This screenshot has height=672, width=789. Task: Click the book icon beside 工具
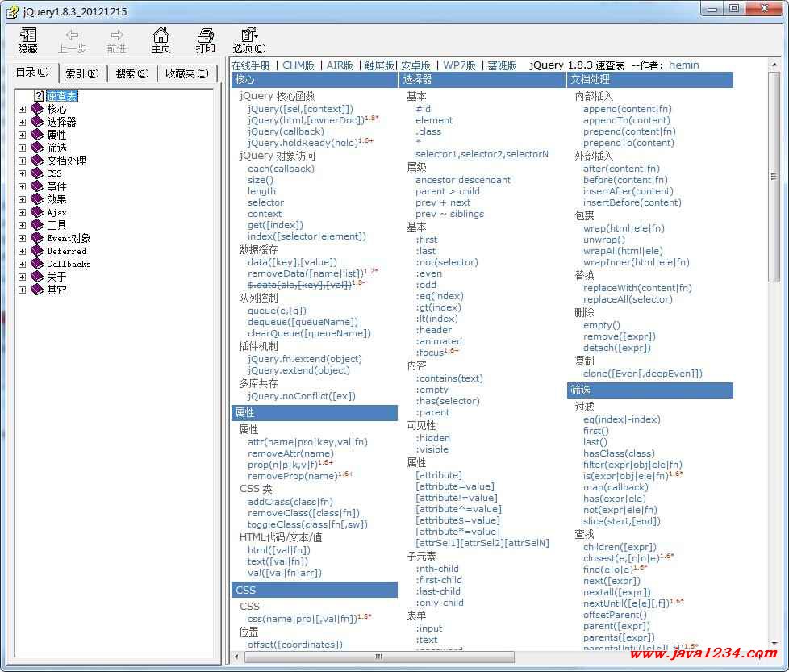point(37,225)
